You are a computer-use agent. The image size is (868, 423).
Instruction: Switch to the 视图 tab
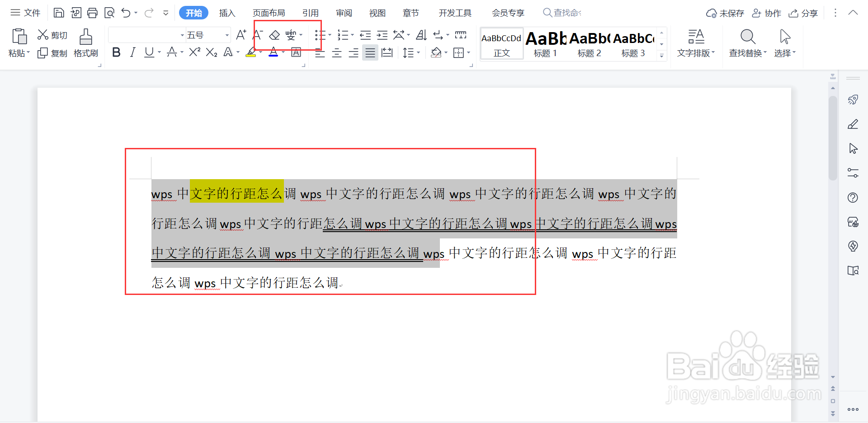[x=377, y=13]
